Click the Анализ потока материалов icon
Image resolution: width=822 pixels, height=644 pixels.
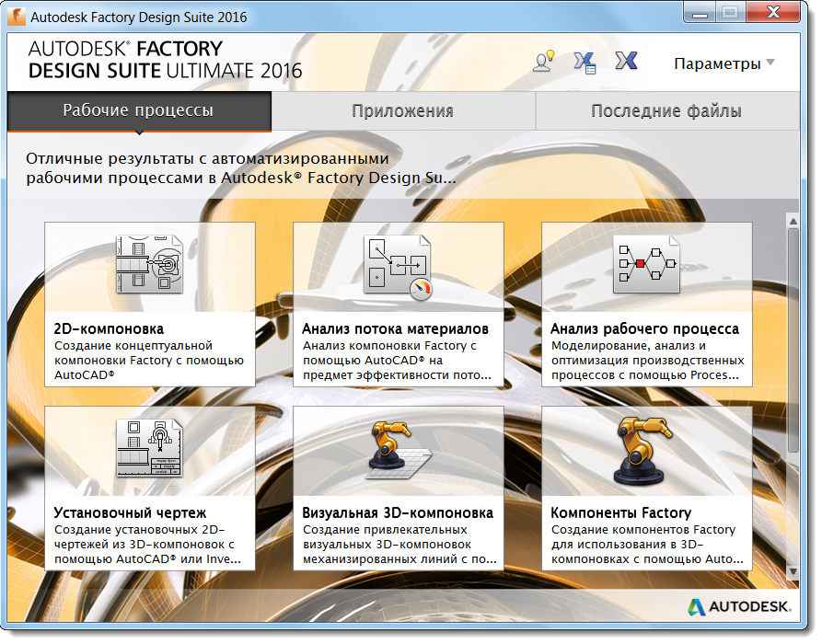click(x=398, y=266)
